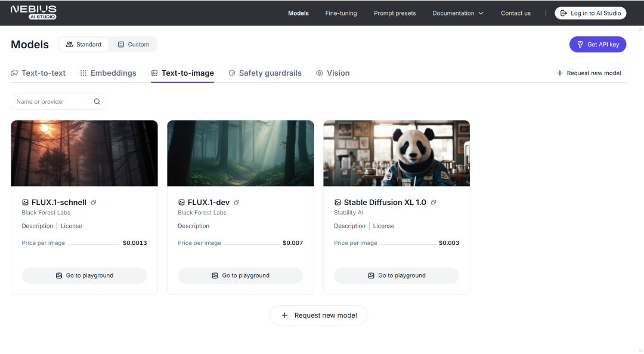Click the Stable Diffusion panda thumbnail
Screen dimensions: 644x354
(397, 153)
